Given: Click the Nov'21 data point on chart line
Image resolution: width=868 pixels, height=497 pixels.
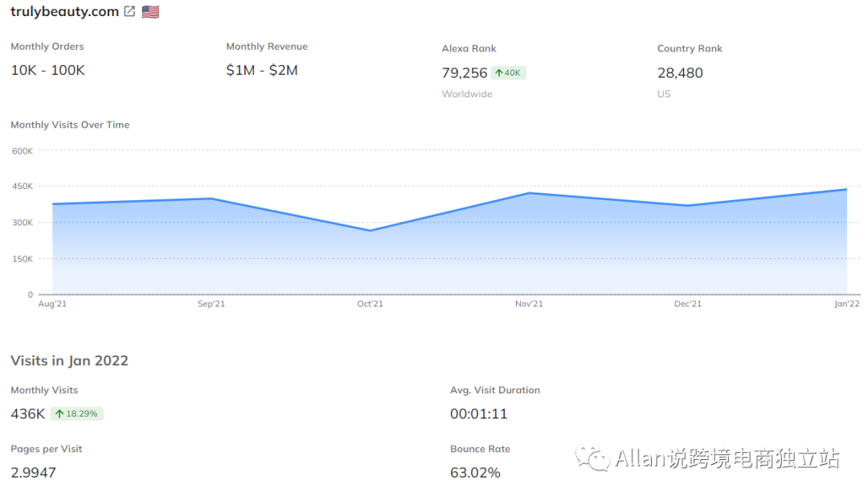Looking at the screenshot, I should pyautogui.click(x=529, y=193).
